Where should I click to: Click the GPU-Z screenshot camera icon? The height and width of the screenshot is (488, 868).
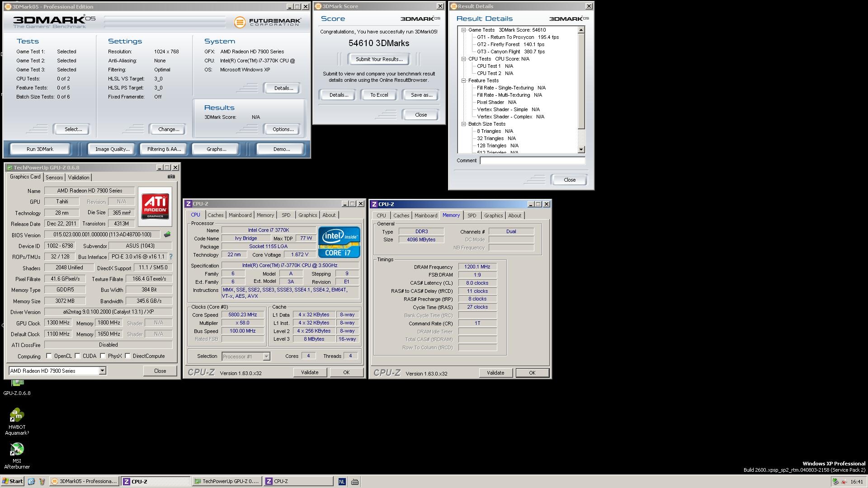tap(171, 177)
